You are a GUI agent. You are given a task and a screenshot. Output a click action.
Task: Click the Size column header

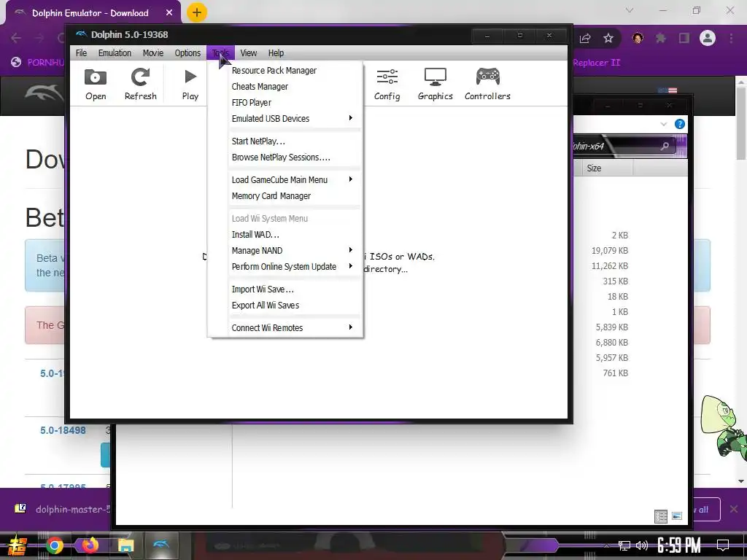pyautogui.click(x=606, y=168)
